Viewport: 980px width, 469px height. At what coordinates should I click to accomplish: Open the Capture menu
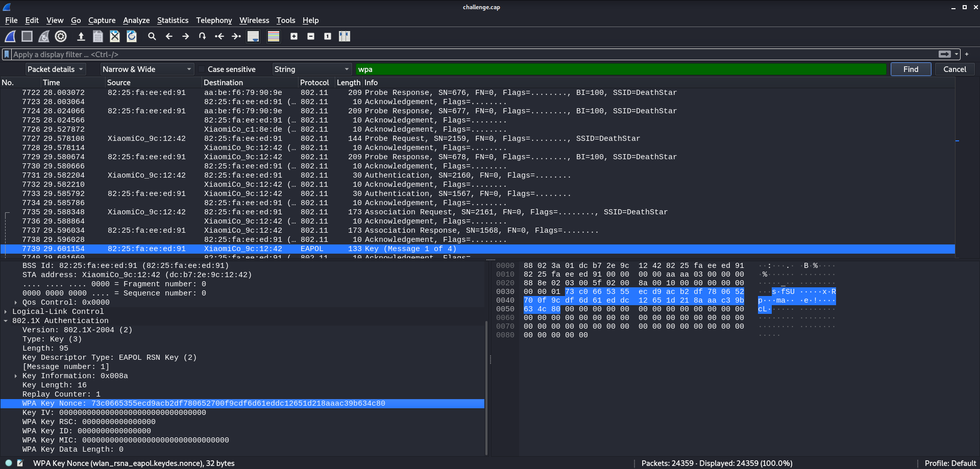click(102, 20)
